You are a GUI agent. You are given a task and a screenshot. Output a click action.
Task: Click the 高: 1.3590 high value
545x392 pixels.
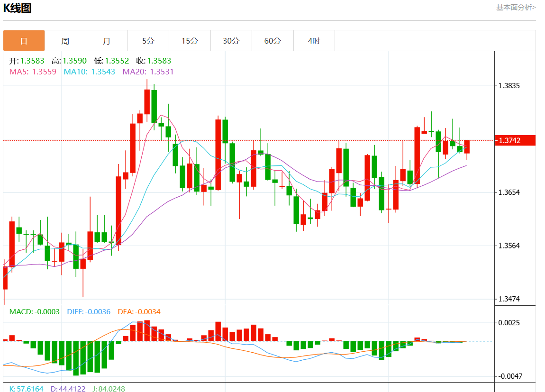click(69, 61)
